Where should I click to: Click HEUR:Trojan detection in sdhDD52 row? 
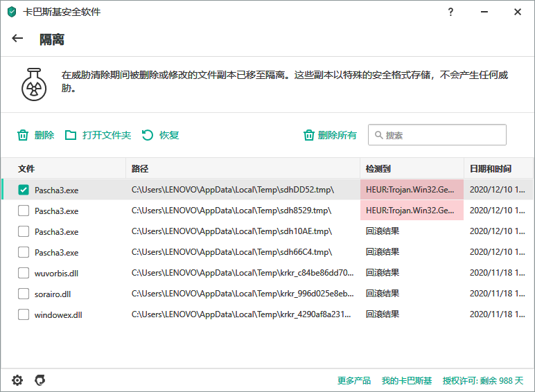(410, 190)
